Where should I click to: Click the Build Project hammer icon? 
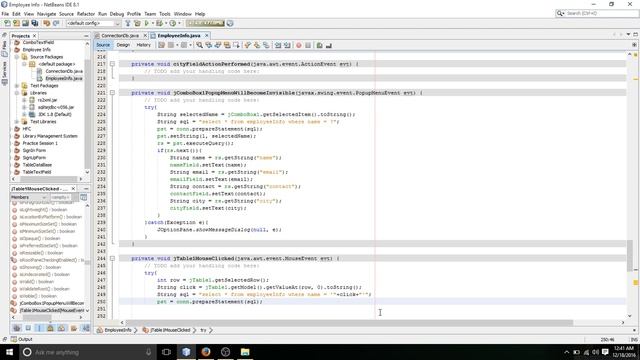pos(128,23)
